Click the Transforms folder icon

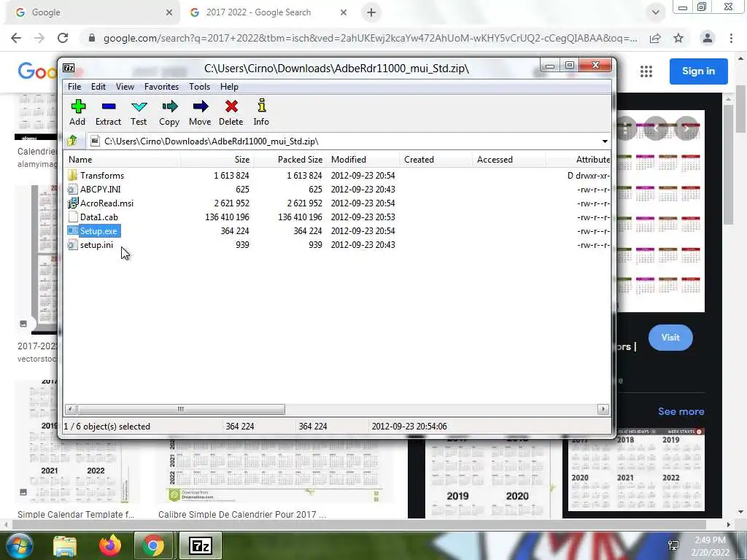click(72, 176)
